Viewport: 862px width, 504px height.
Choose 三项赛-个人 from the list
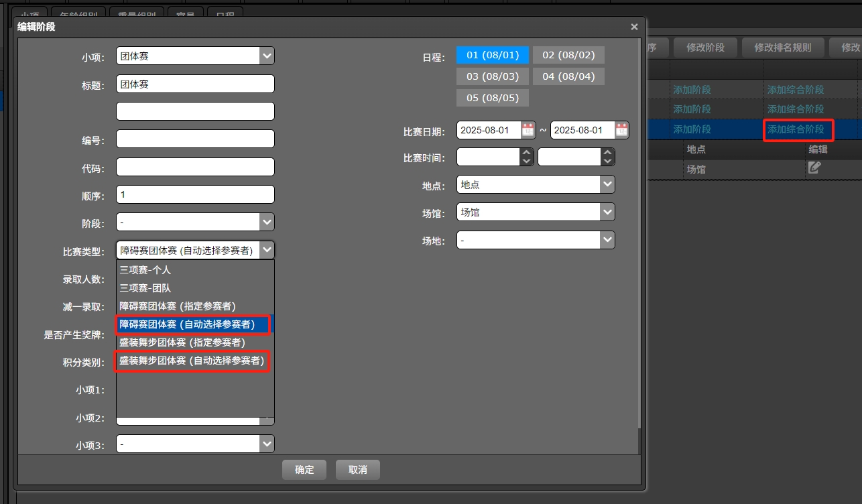[x=145, y=270]
